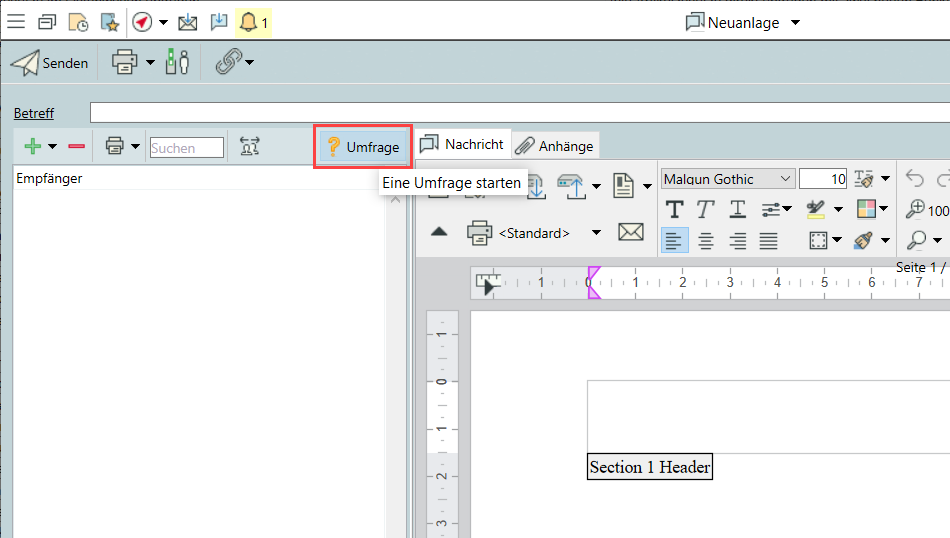This screenshot has width=950, height=538.
Task: Select the Nachricht tab
Action: (463, 144)
